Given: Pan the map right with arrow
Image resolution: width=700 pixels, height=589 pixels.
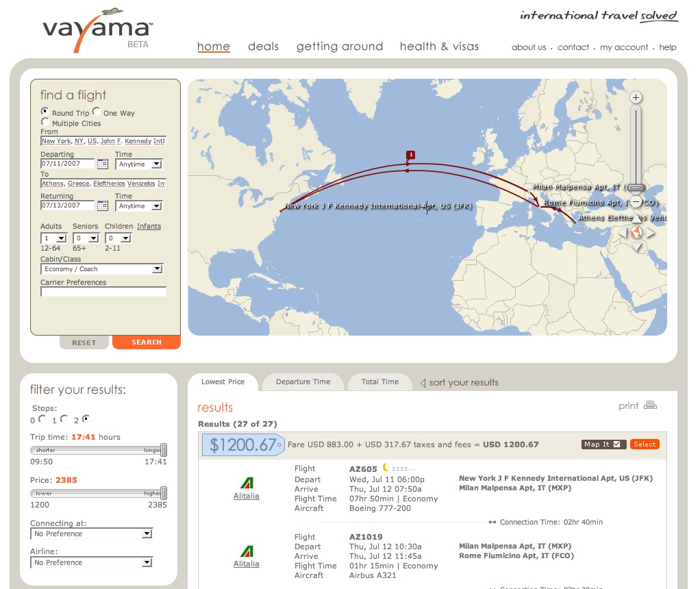Looking at the screenshot, I should (x=651, y=233).
